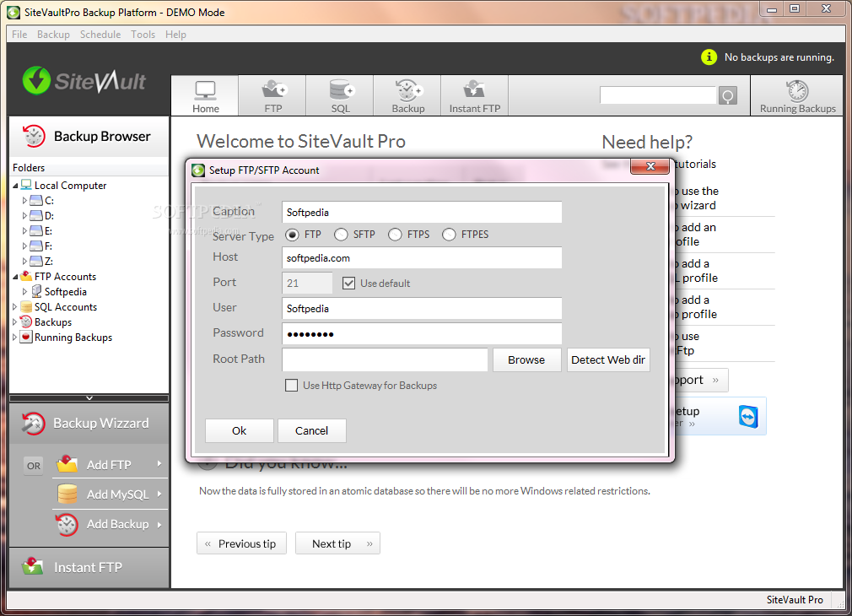Click the yellow info status icon
The height and width of the screenshot is (616, 852).
tap(709, 57)
